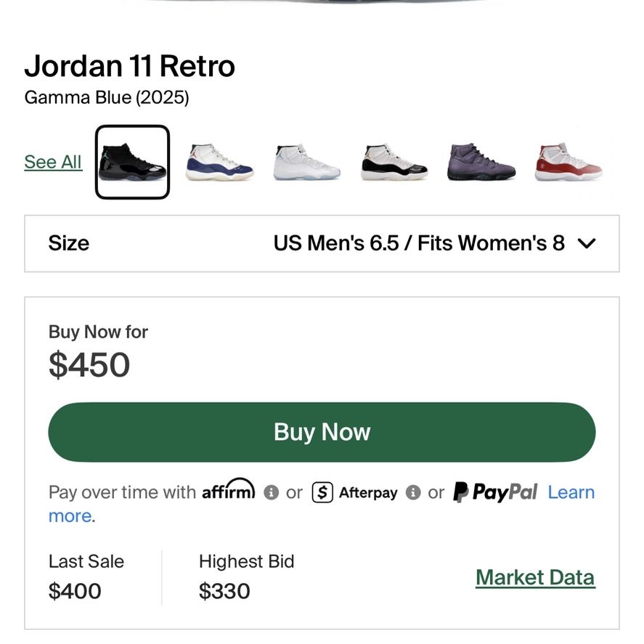The image size is (644, 644).
Task: Click the Last Sale $400 value
Action: tap(75, 591)
